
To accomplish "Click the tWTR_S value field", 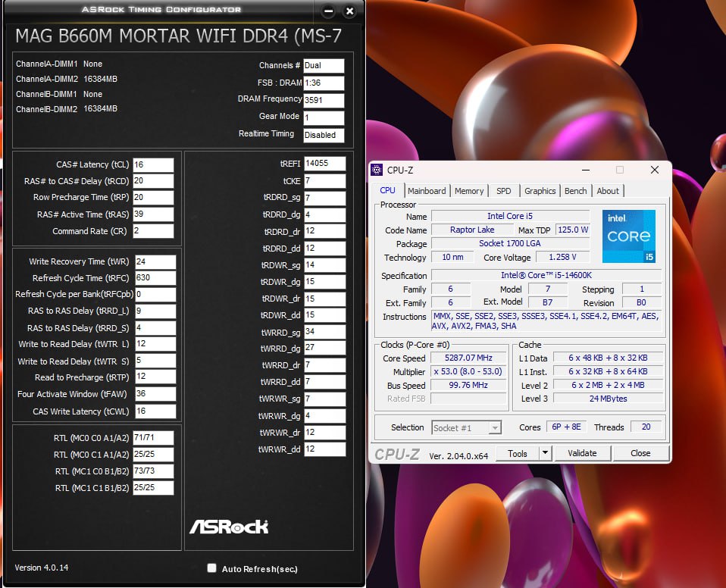I will pos(155,361).
